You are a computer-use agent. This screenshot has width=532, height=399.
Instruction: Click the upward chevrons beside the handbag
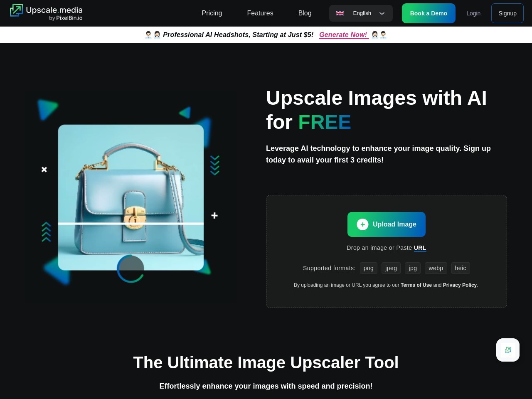tap(46, 232)
